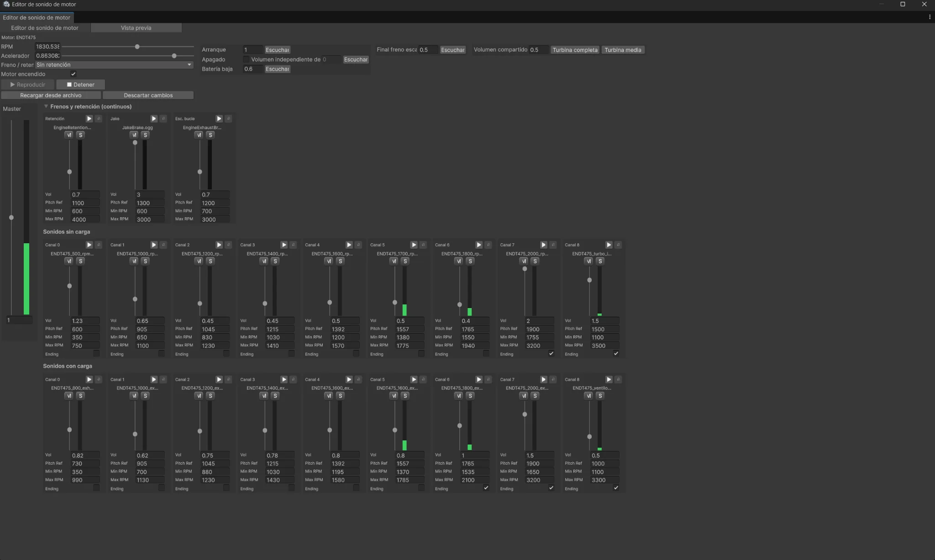Toggle the Motor encendido checkbox
935x560 pixels.
click(x=74, y=74)
